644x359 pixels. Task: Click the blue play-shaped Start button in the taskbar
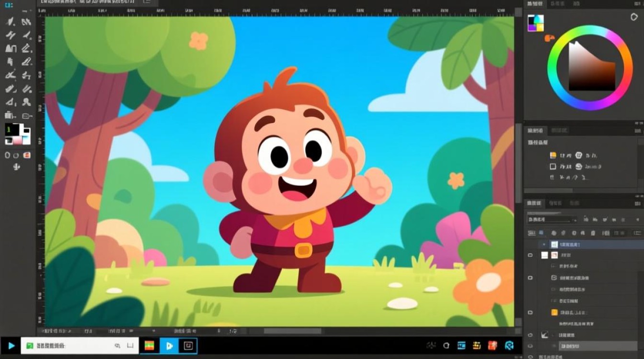[11, 346]
